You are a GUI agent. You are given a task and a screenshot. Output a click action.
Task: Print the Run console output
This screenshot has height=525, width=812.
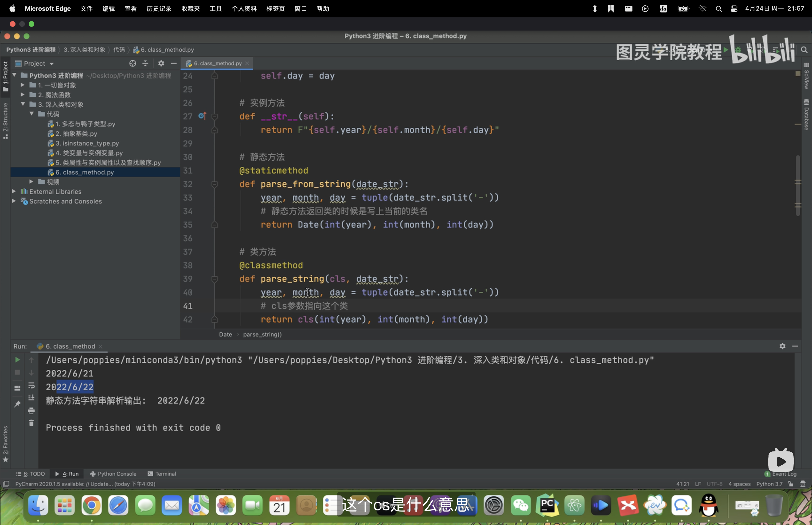pos(31,411)
